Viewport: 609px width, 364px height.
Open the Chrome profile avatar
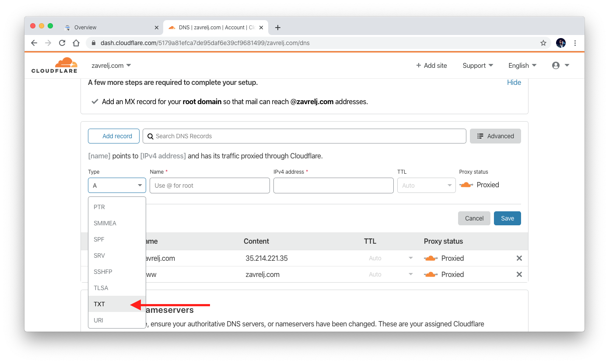[561, 43]
